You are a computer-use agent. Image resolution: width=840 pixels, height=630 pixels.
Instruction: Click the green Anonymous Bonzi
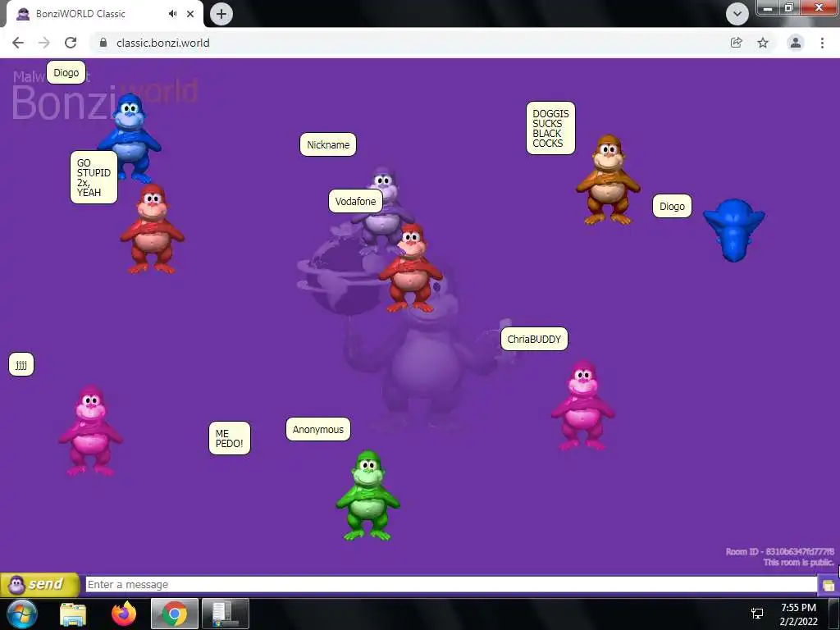point(367,495)
